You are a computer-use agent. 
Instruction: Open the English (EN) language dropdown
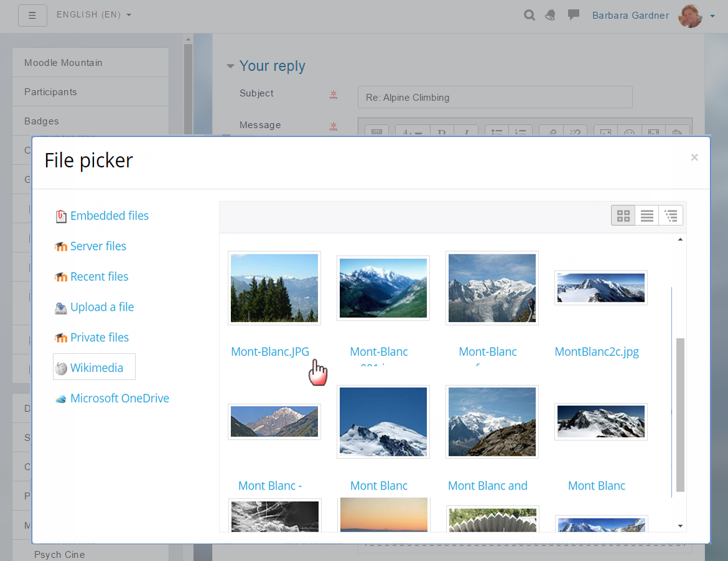(94, 14)
